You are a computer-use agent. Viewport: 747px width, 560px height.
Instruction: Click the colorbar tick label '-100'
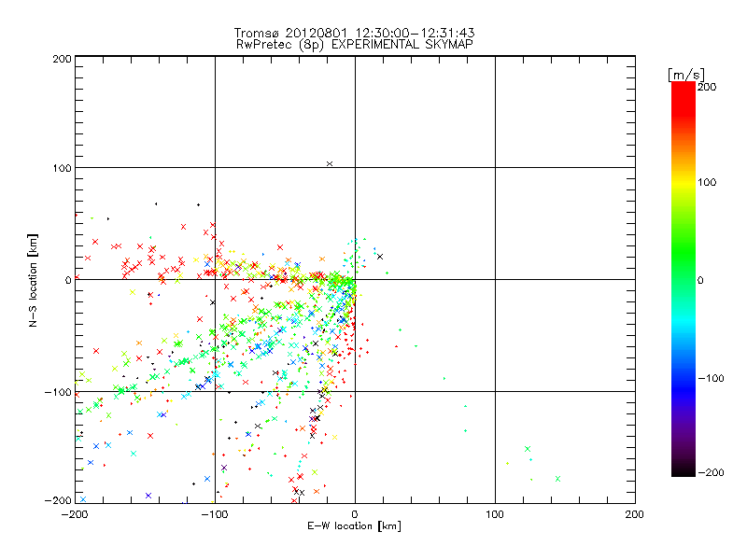pyautogui.click(x=711, y=379)
